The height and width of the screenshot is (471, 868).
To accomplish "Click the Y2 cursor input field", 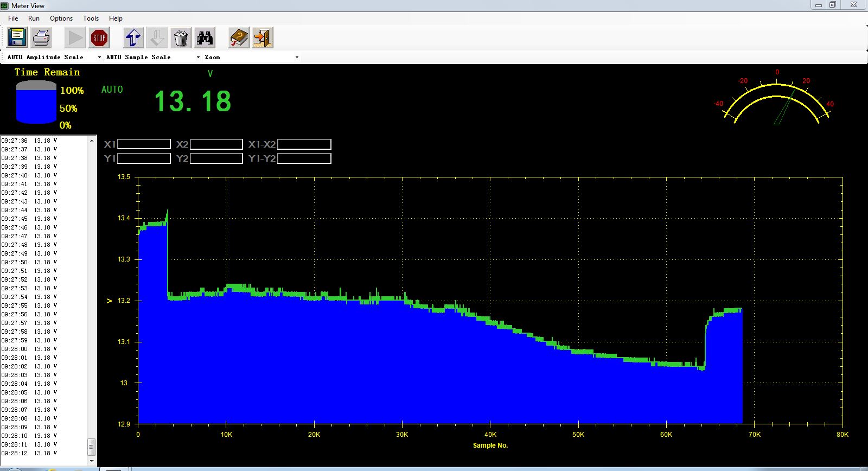I will click(x=216, y=158).
